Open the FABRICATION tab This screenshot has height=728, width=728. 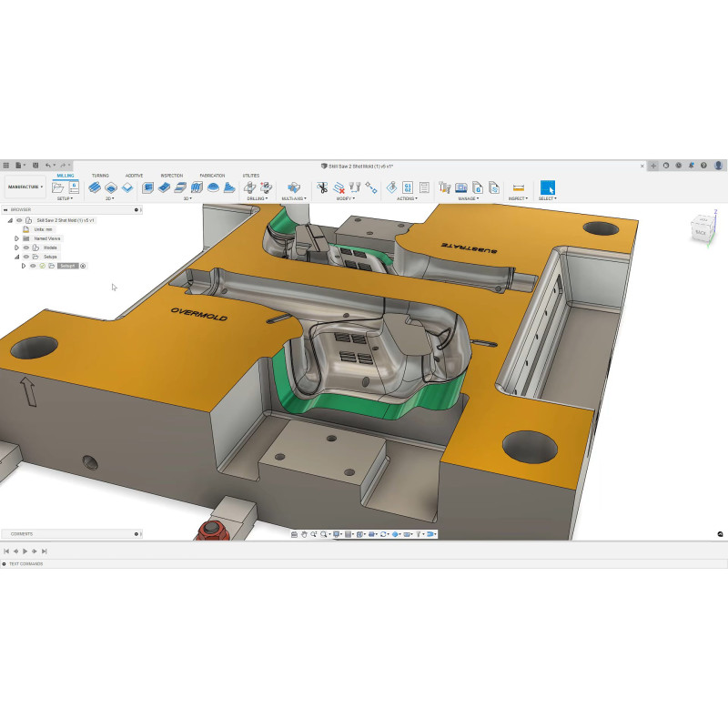point(212,176)
